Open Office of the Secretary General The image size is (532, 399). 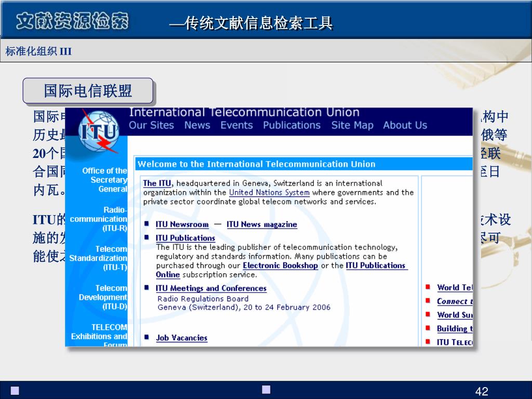coord(104,180)
